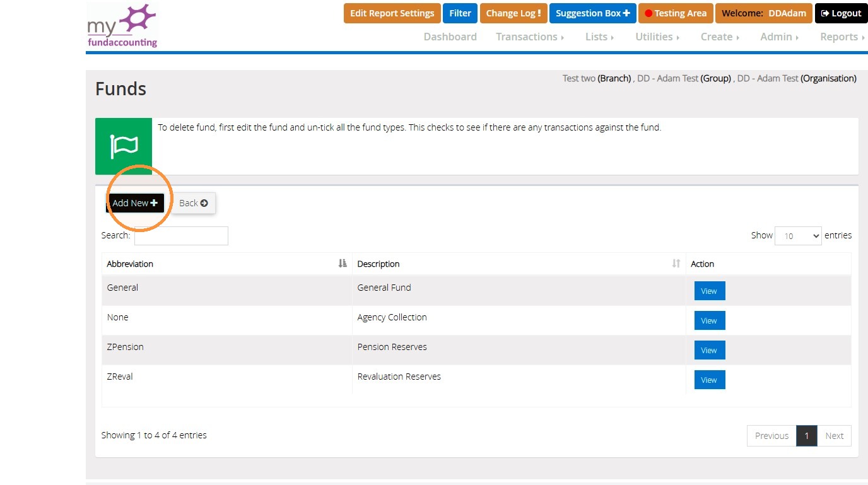
Task: View the General Fund row
Action: tap(710, 291)
